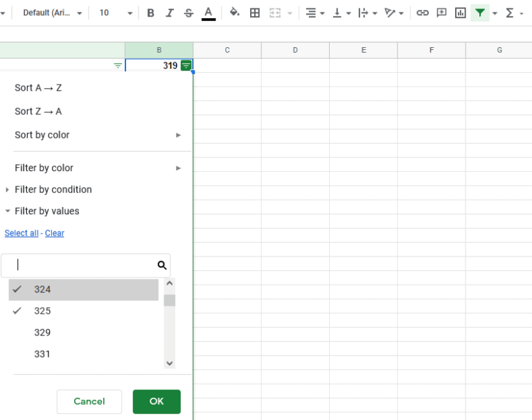Image resolution: width=532 pixels, height=420 pixels.
Task: Click the Select all link
Action: pos(21,234)
